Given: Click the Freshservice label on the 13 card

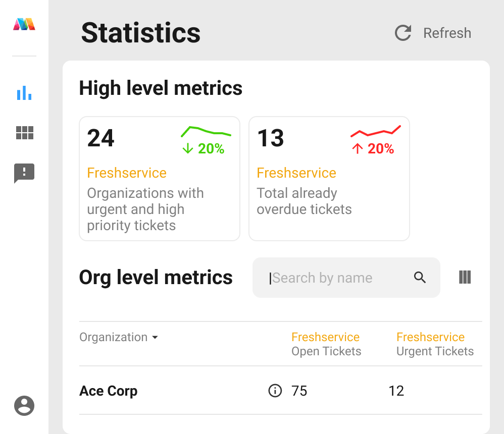Looking at the screenshot, I should click(x=296, y=173).
